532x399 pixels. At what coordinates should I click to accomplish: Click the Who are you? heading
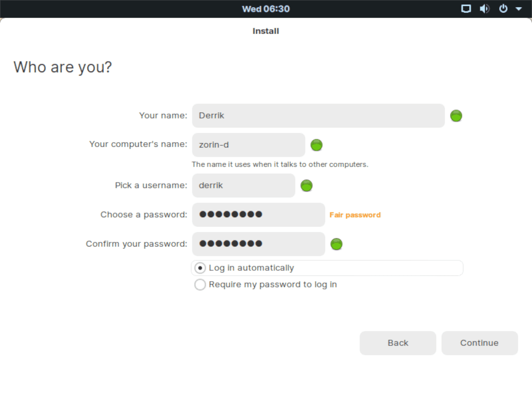63,67
